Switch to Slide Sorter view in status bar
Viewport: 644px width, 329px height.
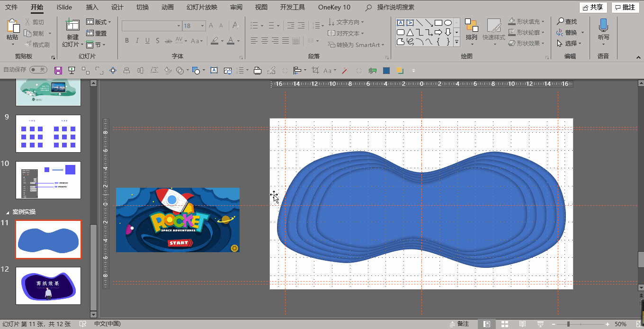click(505, 324)
